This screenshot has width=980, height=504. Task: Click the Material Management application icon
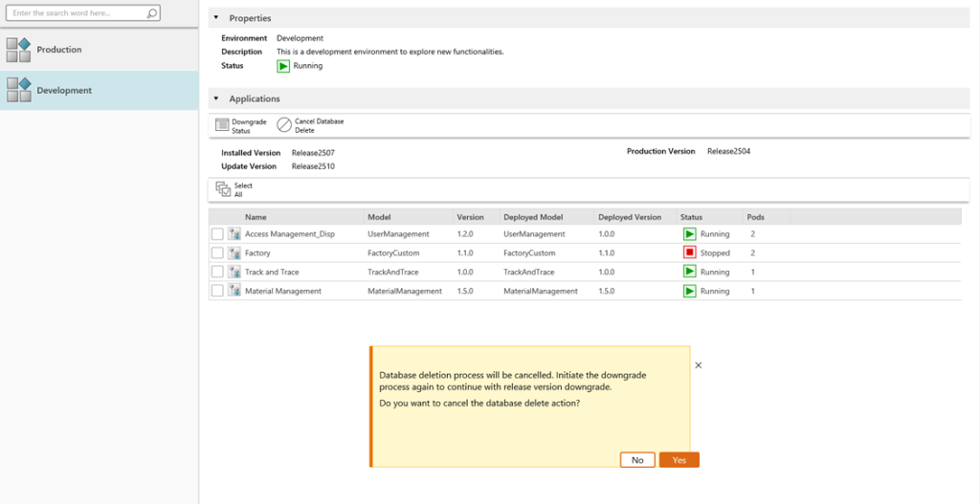[x=234, y=291]
